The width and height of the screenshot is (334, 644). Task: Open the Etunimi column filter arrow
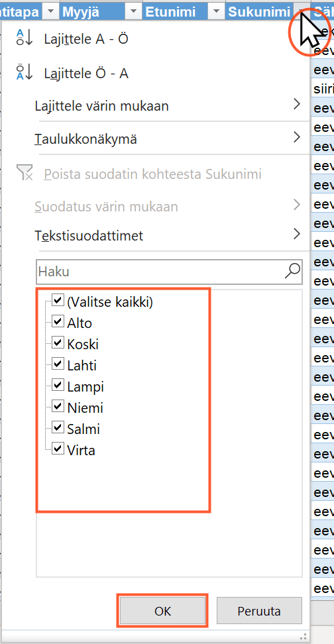[217, 12]
